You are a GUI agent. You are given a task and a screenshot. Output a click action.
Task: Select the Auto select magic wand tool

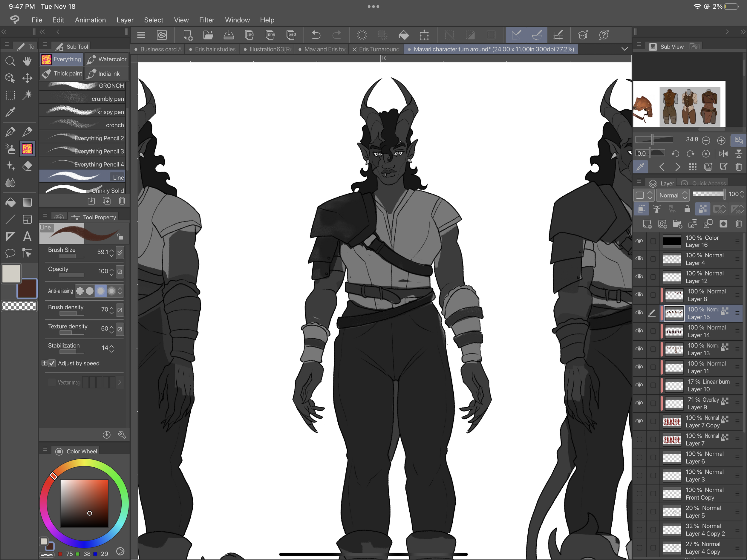pyautogui.click(x=27, y=95)
